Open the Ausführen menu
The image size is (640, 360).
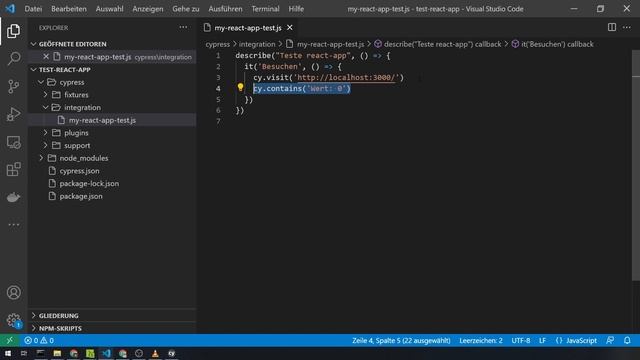click(225, 9)
